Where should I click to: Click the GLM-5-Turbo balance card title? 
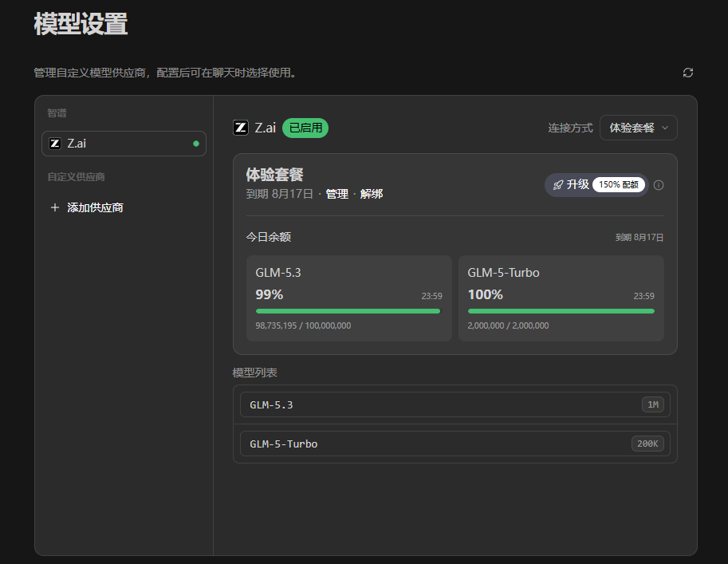pyautogui.click(x=503, y=273)
